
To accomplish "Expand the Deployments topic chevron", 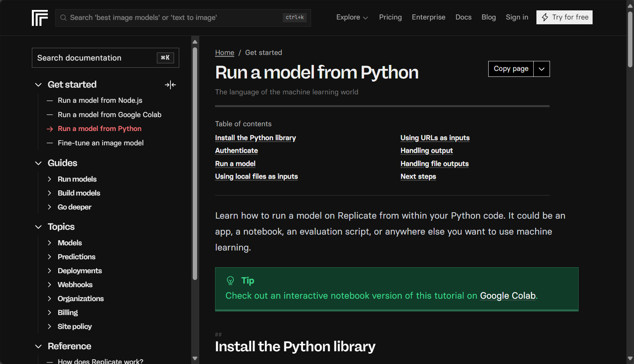I will (x=49, y=271).
